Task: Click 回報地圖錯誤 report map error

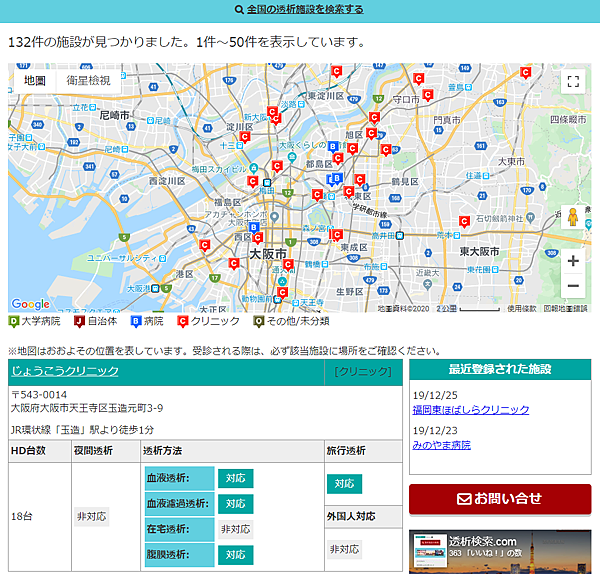Action: coord(566,308)
